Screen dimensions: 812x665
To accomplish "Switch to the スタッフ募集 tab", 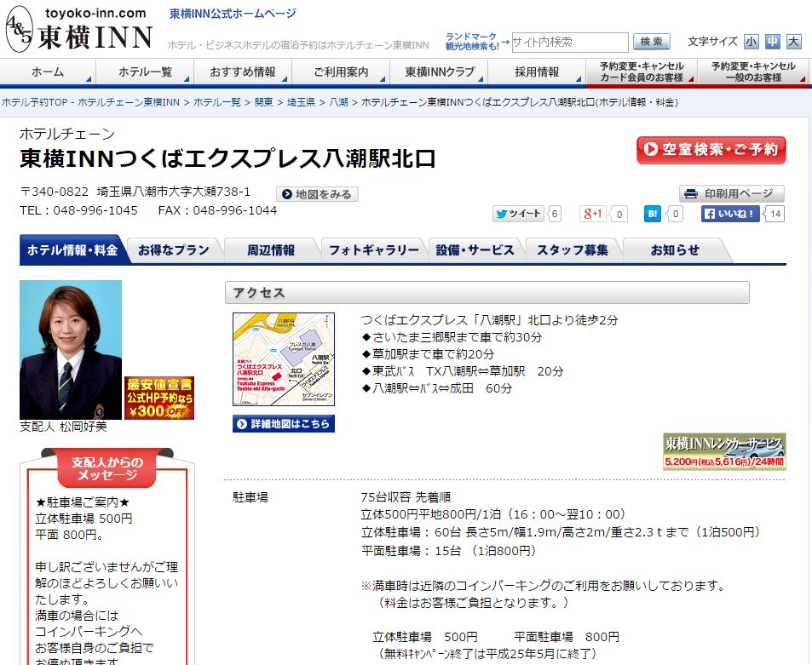I will [573, 250].
